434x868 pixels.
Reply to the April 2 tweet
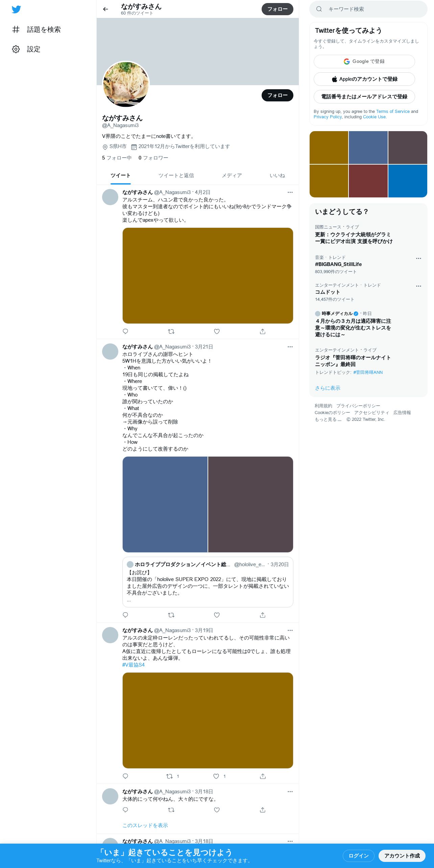coord(125,331)
